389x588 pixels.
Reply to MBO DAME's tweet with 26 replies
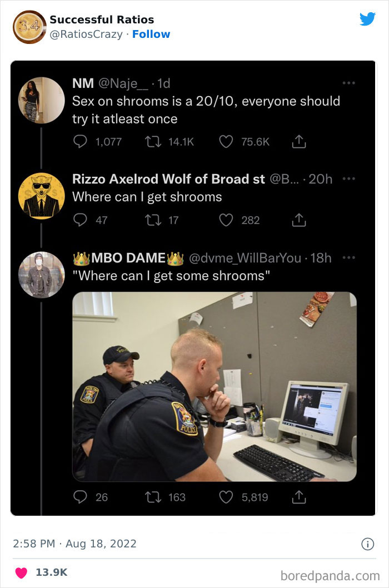(x=80, y=497)
